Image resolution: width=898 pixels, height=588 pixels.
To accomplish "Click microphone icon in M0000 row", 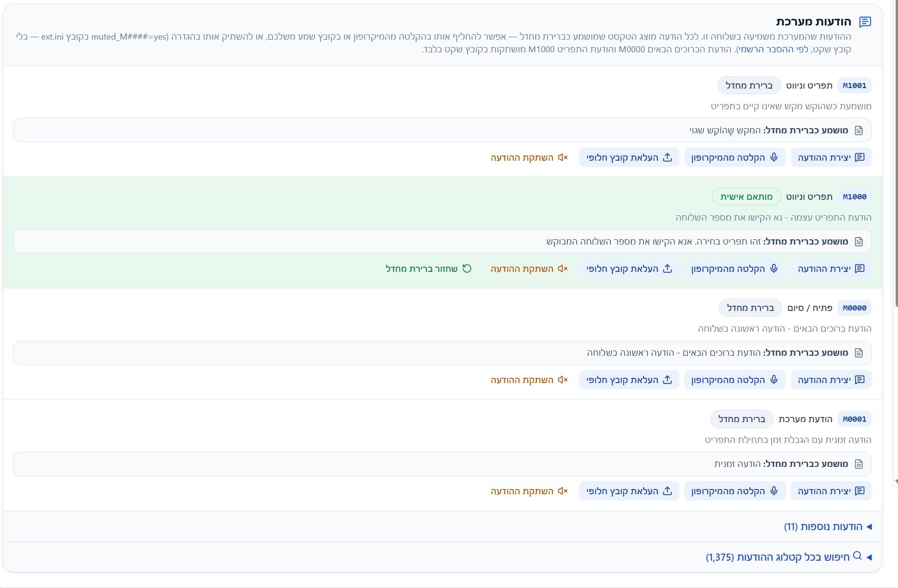I will pyautogui.click(x=774, y=380).
